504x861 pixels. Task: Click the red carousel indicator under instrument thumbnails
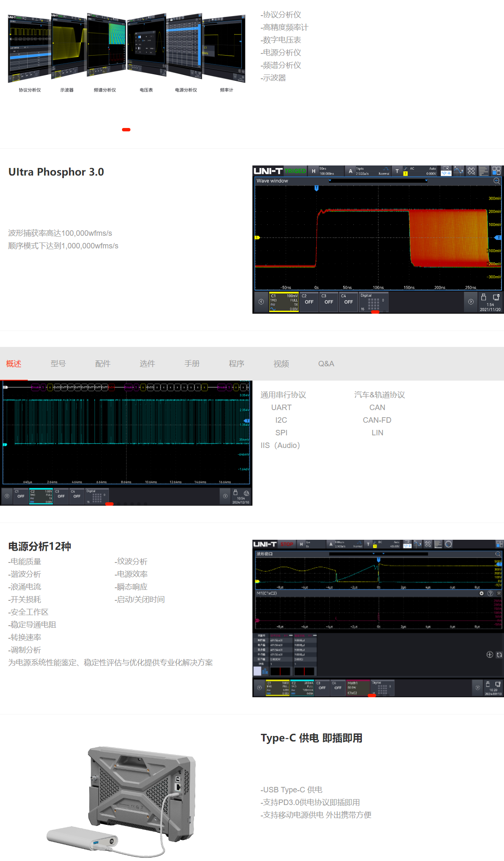point(126,130)
